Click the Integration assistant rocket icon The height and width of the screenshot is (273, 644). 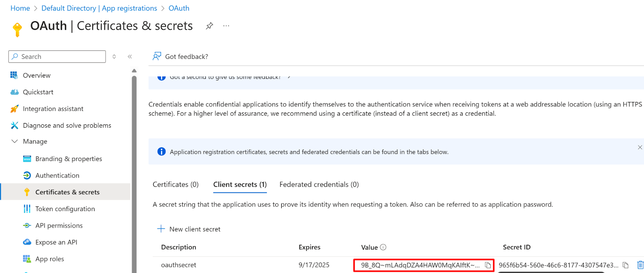(14, 109)
